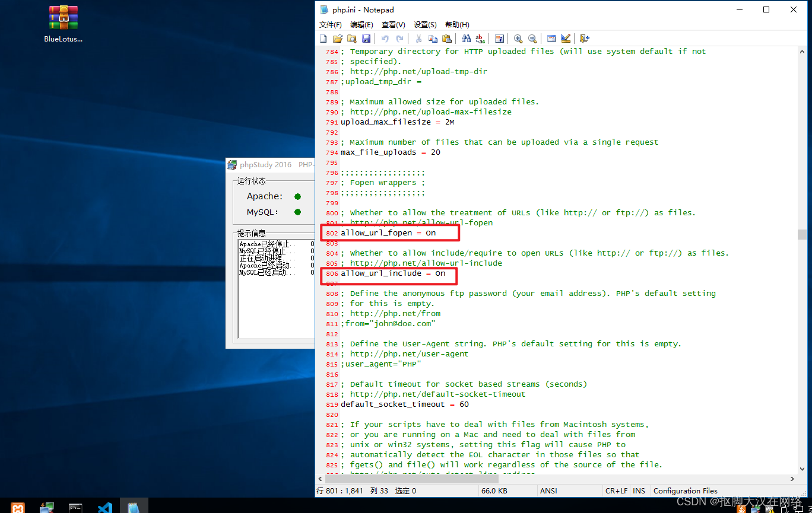Click the INS mode indicator in status bar
This screenshot has height=513, width=812.
(639, 491)
